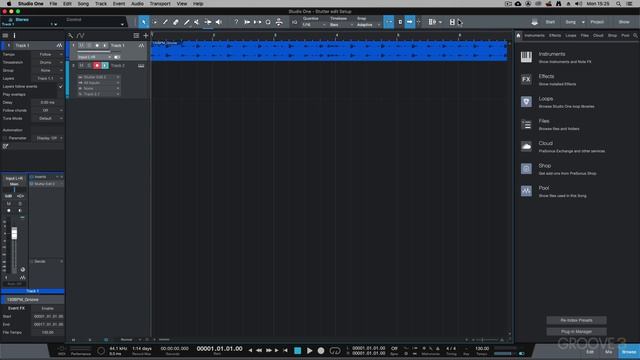Screen dimensions: 640x360
Task: Open the Event menu
Action: tap(119, 4)
